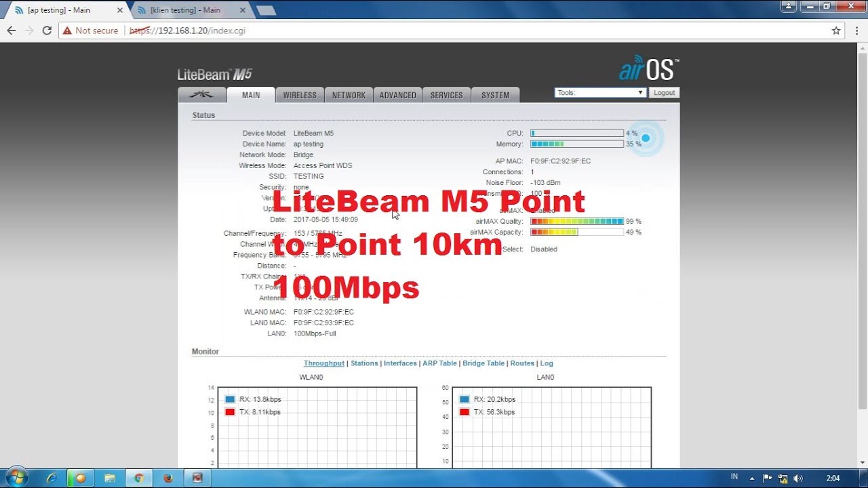Open the Windows Start menu
The image size is (868, 488).
tap(16, 477)
